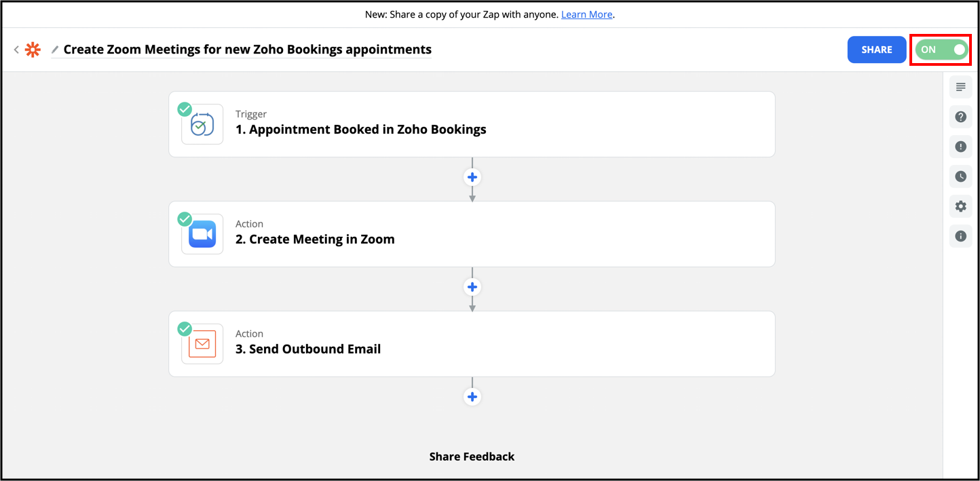Click the info details icon in the sidebar
The image size is (980, 481).
(960, 236)
